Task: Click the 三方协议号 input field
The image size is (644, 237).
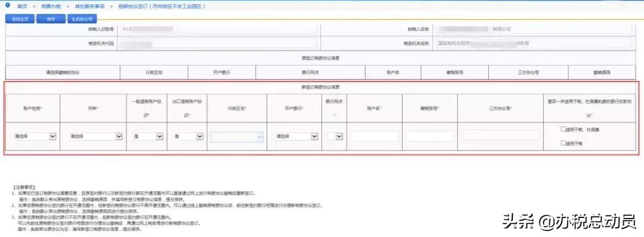Action: coord(500,135)
